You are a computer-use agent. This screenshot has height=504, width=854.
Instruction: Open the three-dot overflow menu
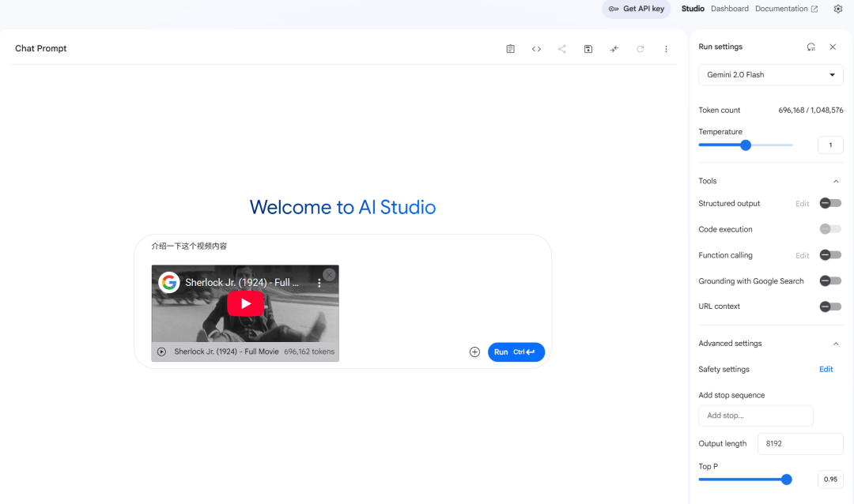click(x=666, y=48)
